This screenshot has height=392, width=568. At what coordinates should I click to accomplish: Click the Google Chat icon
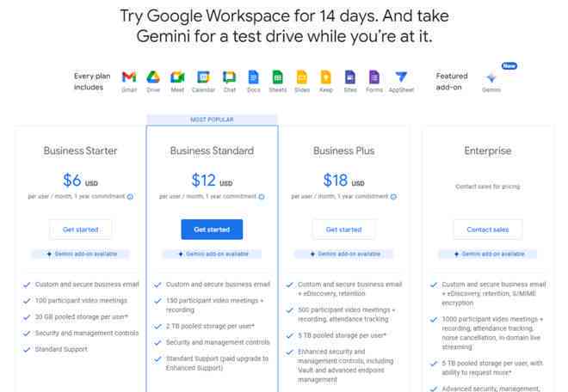[229, 77]
